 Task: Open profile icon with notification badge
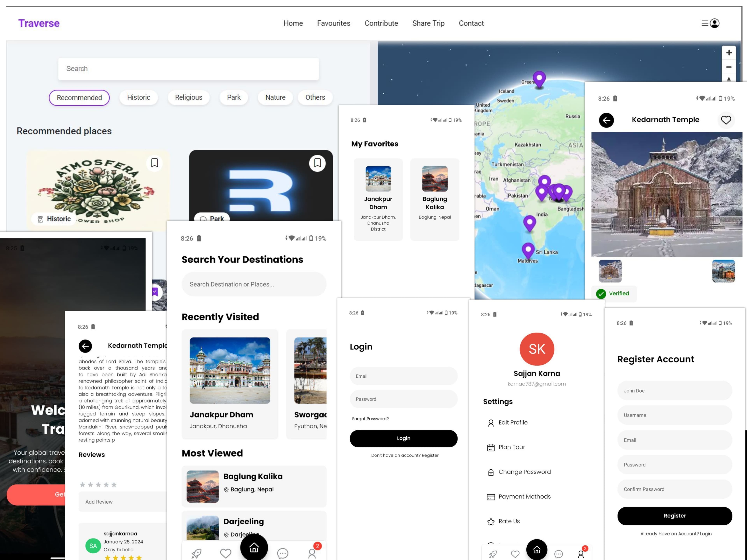point(312,553)
